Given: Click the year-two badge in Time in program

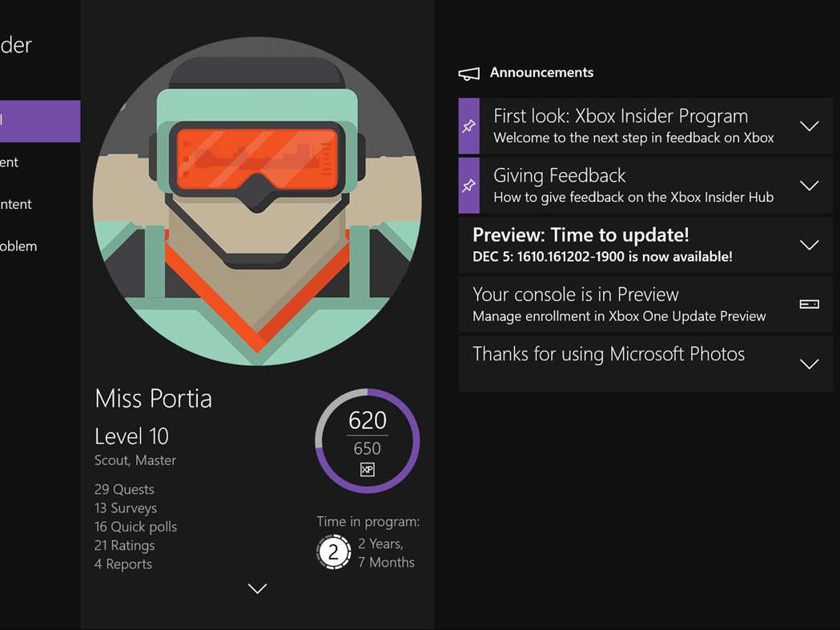Looking at the screenshot, I should tap(334, 552).
